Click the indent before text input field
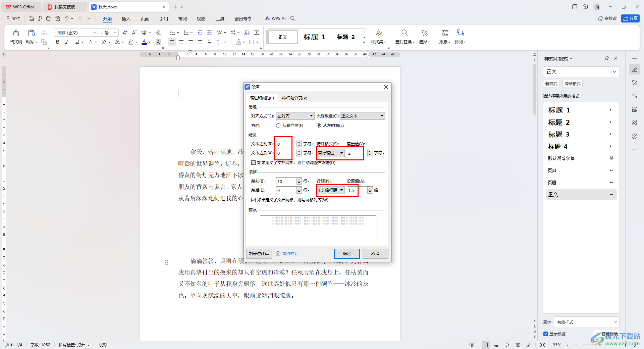The width and height of the screenshot is (644, 349). coord(286,144)
